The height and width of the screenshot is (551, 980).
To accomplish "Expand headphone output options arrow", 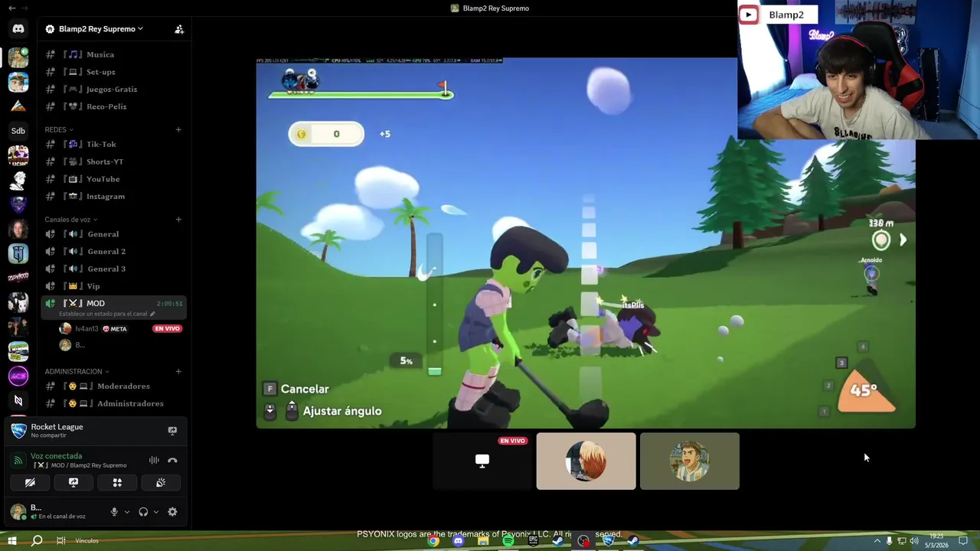I will pyautogui.click(x=156, y=512).
